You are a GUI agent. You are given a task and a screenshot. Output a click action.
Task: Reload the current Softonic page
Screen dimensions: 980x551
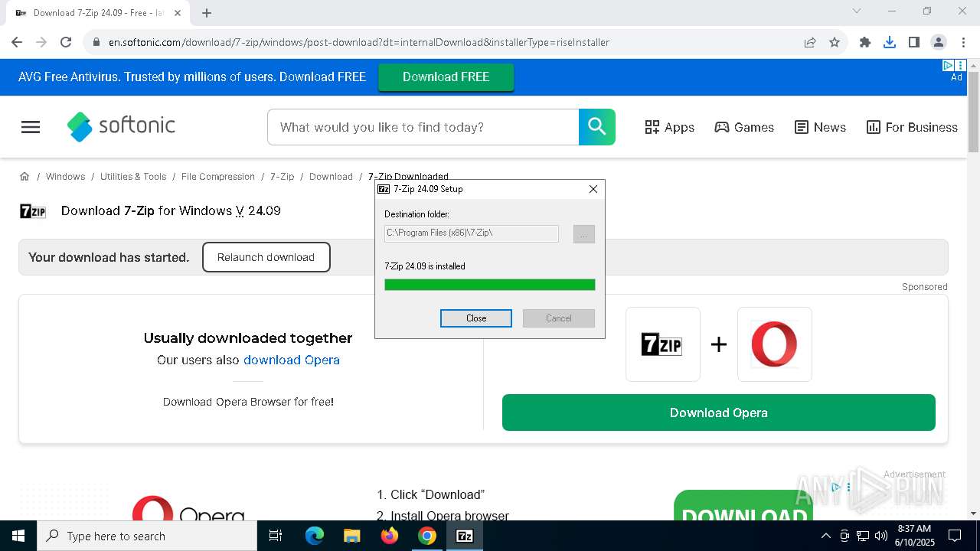pyautogui.click(x=66, y=42)
